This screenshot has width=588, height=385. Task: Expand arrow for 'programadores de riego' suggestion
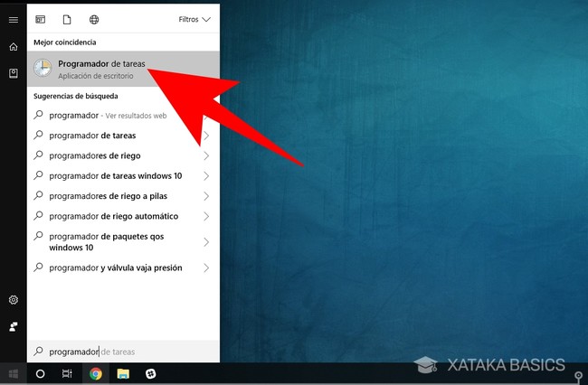click(x=206, y=155)
